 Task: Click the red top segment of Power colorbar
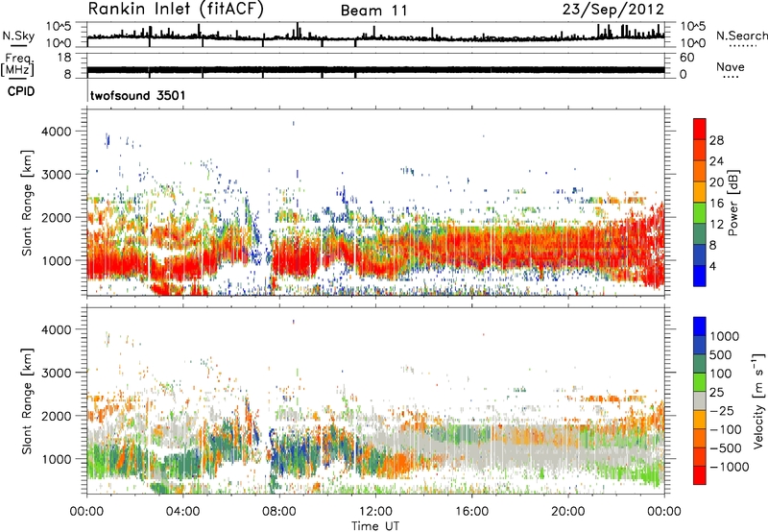(x=700, y=129)
